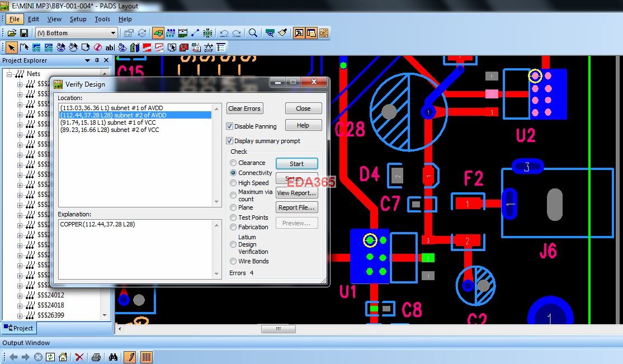The height and width of the screenshot is (364, 623).
Task: Select the Copper drafting tool
Action: pos(36,48)
